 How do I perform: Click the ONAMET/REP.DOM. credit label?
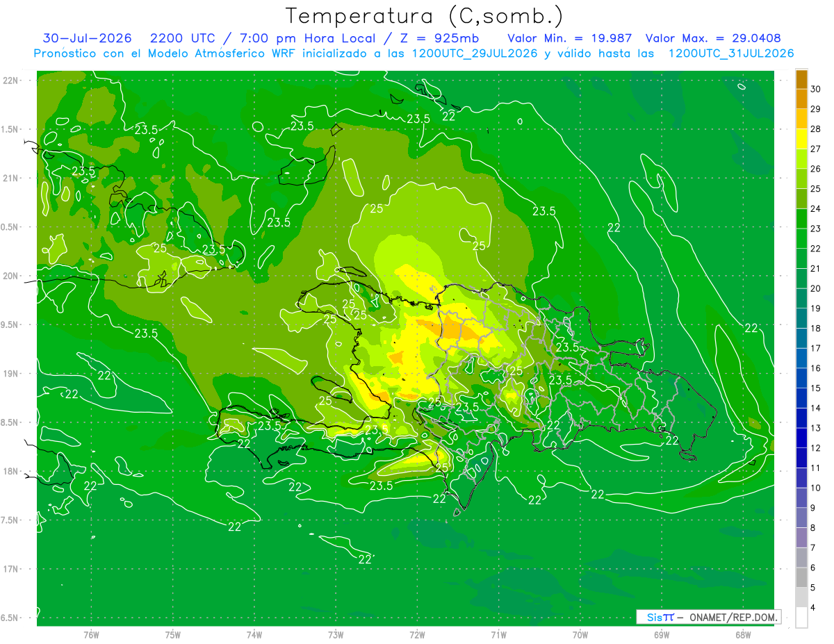tap(734, 617)
